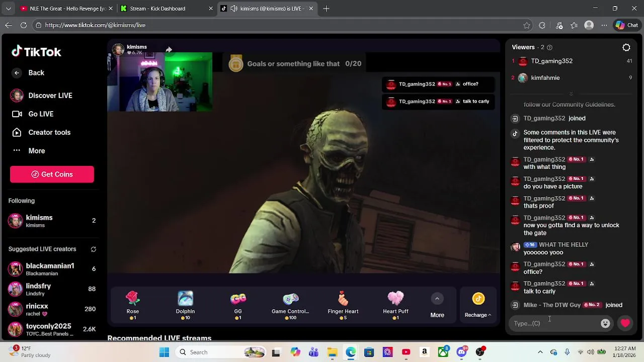Refresh Suggested LIVE creators
The image size is (644, 362).
point(93,249)
